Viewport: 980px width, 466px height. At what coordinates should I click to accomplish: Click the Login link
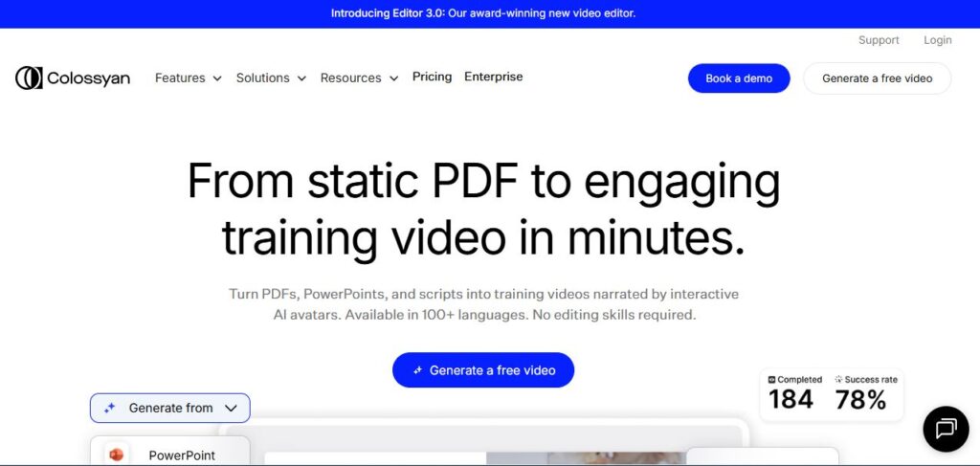coord(937,40)
